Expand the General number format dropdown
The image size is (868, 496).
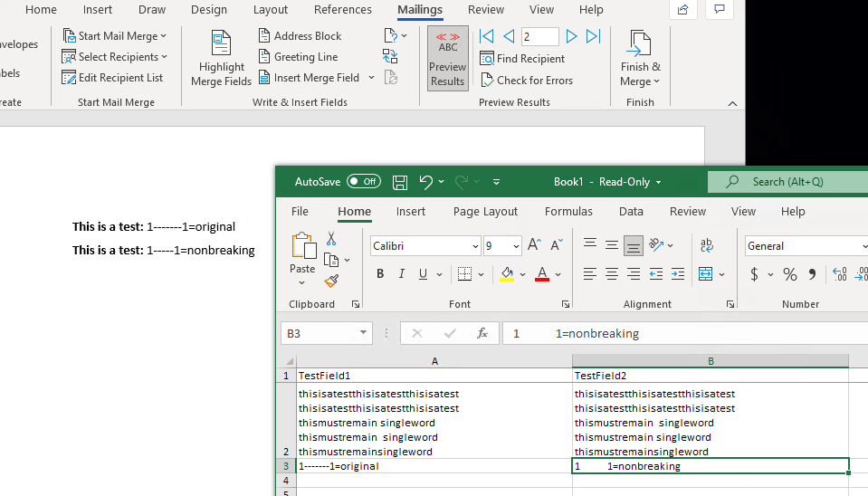point(863,246)
